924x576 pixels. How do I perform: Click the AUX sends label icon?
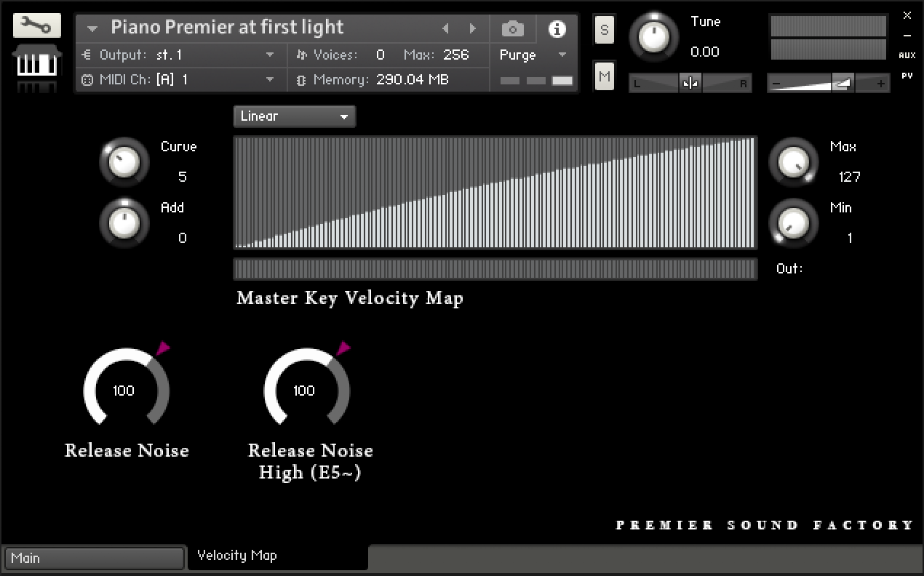907,55
